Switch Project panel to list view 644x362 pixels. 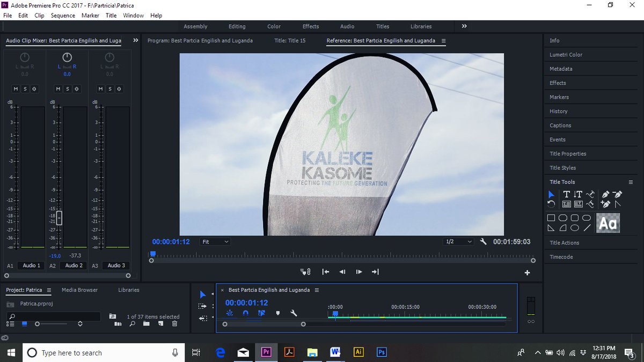tap(10, 323)
